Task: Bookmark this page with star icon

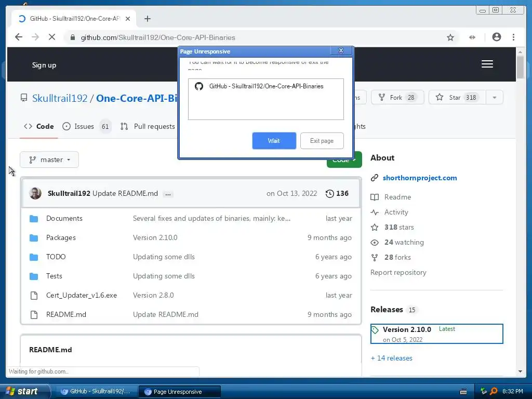Action: click(x=450, y=37)
